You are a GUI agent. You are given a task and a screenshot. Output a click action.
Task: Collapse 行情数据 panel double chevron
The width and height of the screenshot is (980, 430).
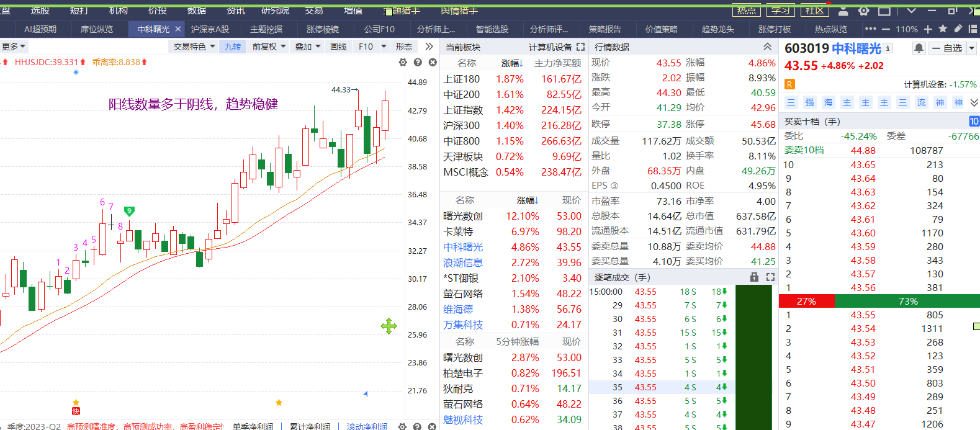point(767,47)
